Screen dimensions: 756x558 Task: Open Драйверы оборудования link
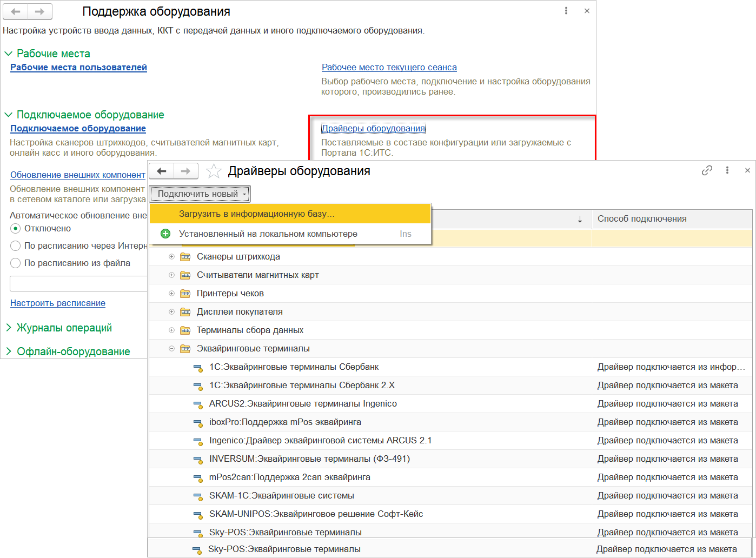[x=373, y=128]
